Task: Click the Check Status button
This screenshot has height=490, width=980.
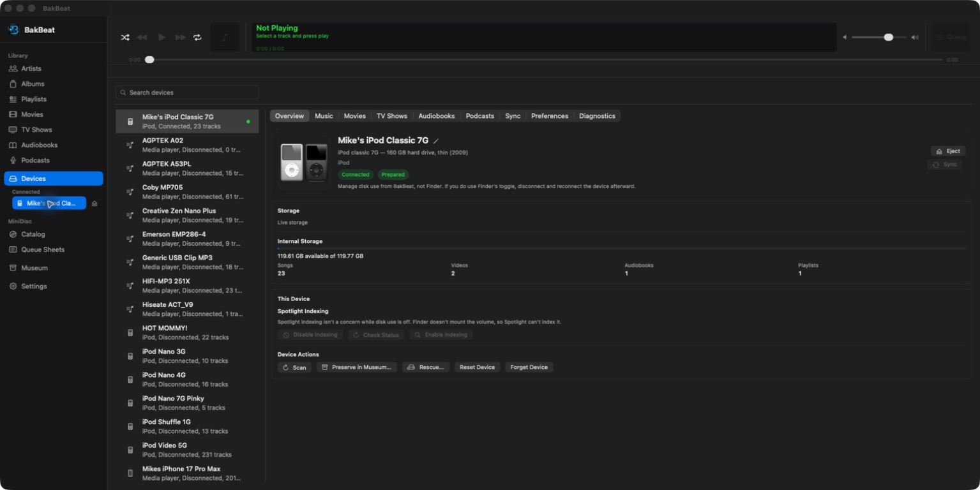Action: pos(376,335)
